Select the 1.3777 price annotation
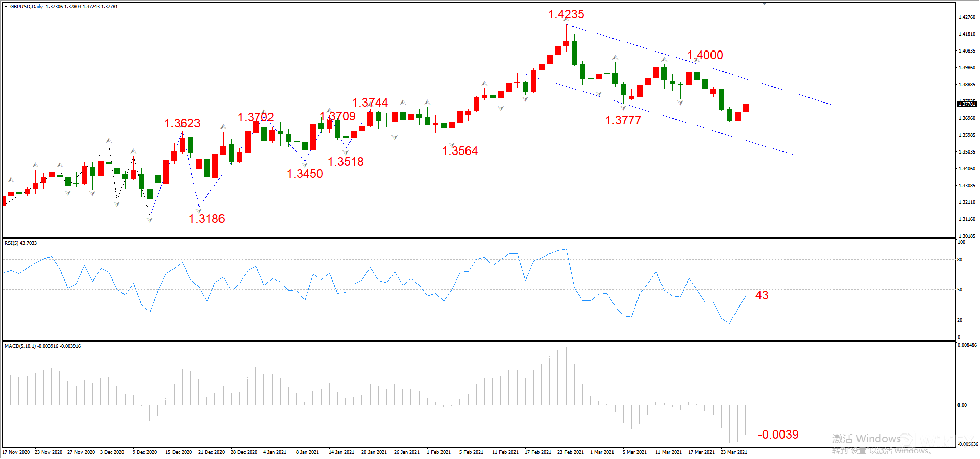Screen dimensions: 980x459 click(623, 120)
